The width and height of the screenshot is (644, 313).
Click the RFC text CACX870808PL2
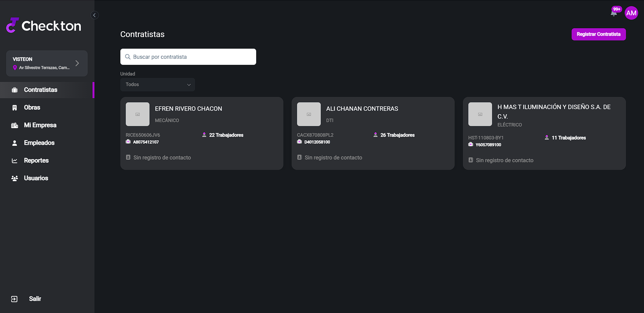[x=315, y=135]
